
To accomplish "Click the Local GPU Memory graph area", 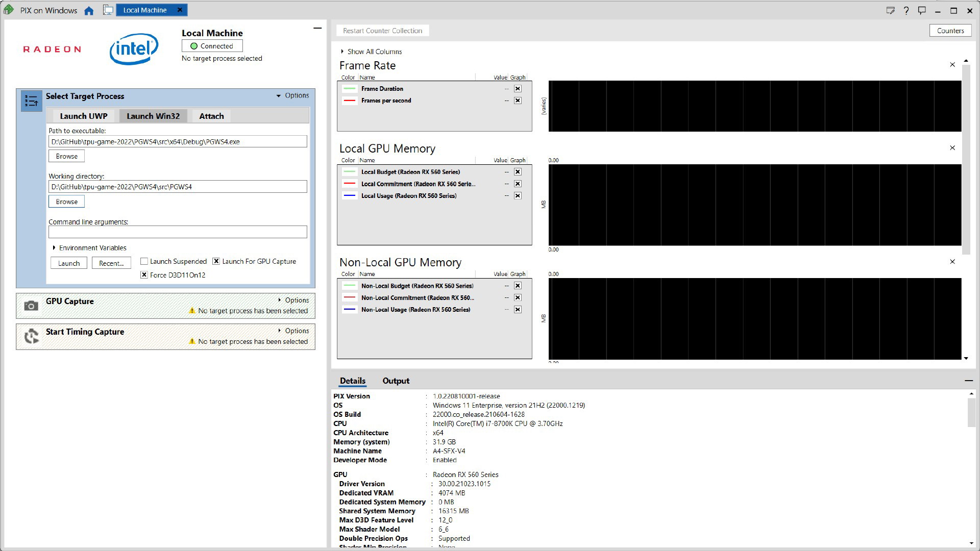I will (755, 205).
